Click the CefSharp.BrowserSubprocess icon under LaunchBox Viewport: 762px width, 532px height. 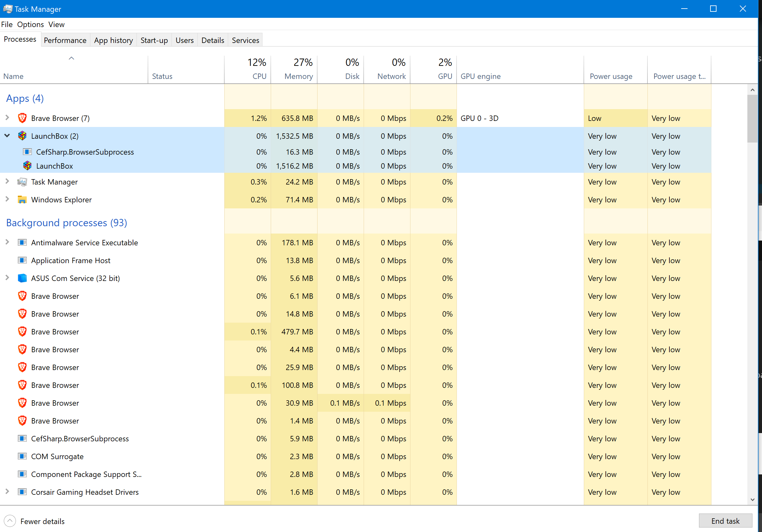pyautogui.click(x=27, y=152)
